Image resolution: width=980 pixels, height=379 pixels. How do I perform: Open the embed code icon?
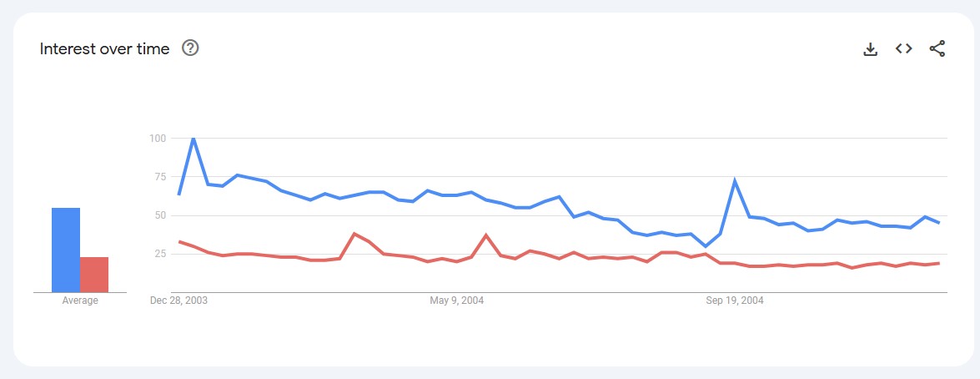pyautogui.click(x=903, y=48)
